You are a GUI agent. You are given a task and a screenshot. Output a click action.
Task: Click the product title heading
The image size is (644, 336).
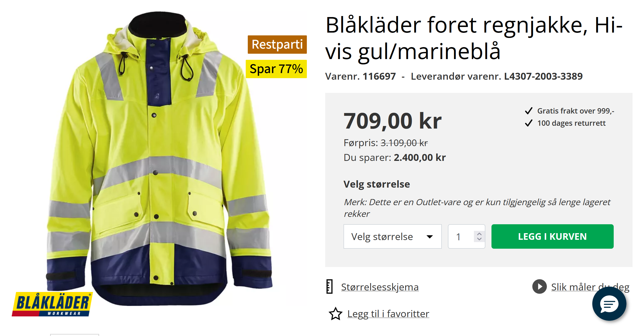click(474, 38)
